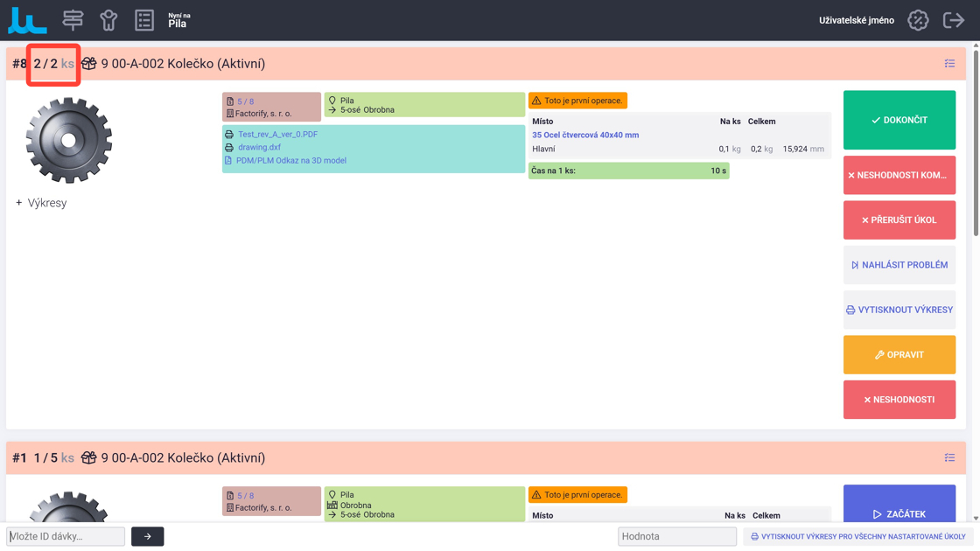Image resolution: width=980 pixels, height=551 pixels.
Task: Click the logout arrow icon
Action: coord(953,20)
